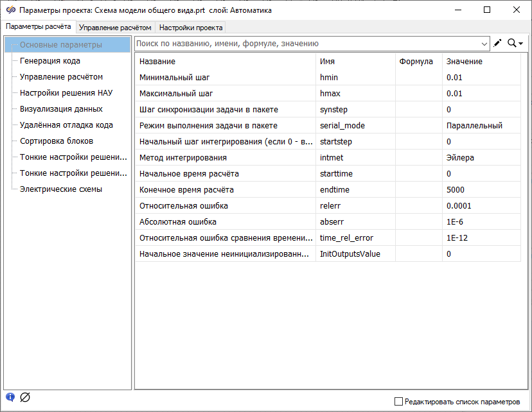Click the endtime value 5000

pos(456,189)
